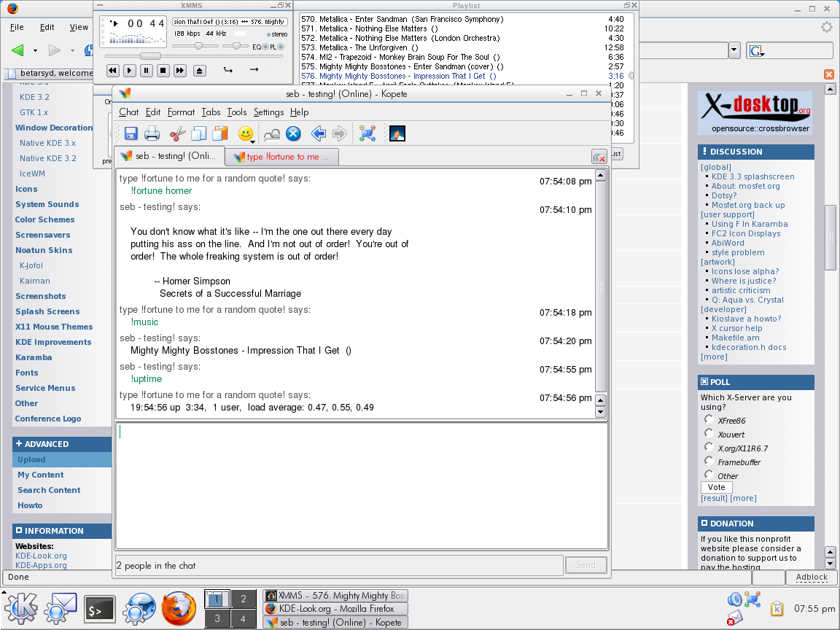
Task: Click the scissors Cut icon in Kopete
Action: pos(177,133)
